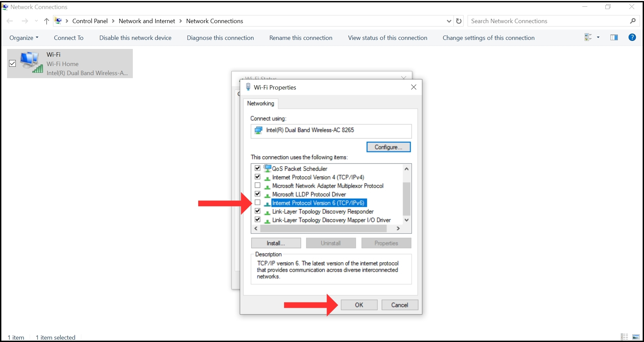
Task: Click the horizontal scroll right arrow
Action: (x=398, y=228)
